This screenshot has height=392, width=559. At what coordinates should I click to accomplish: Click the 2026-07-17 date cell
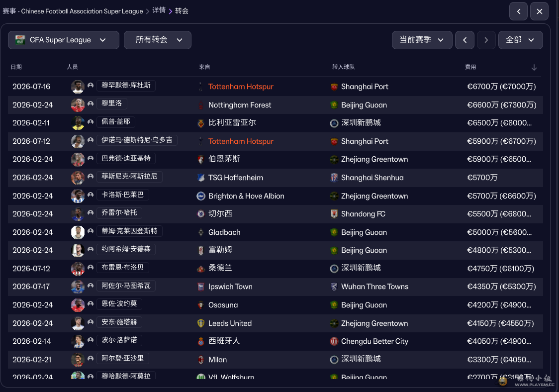pos(31,287)
